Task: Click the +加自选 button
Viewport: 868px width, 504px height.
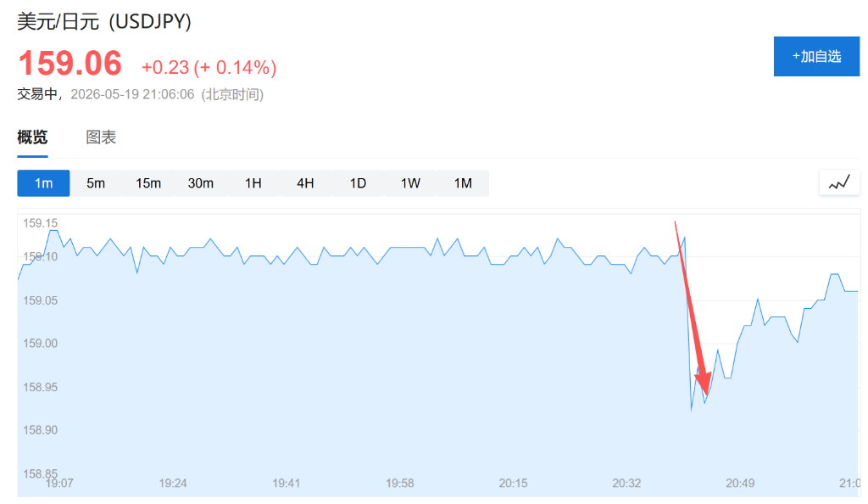Action: tap(816, 57)
